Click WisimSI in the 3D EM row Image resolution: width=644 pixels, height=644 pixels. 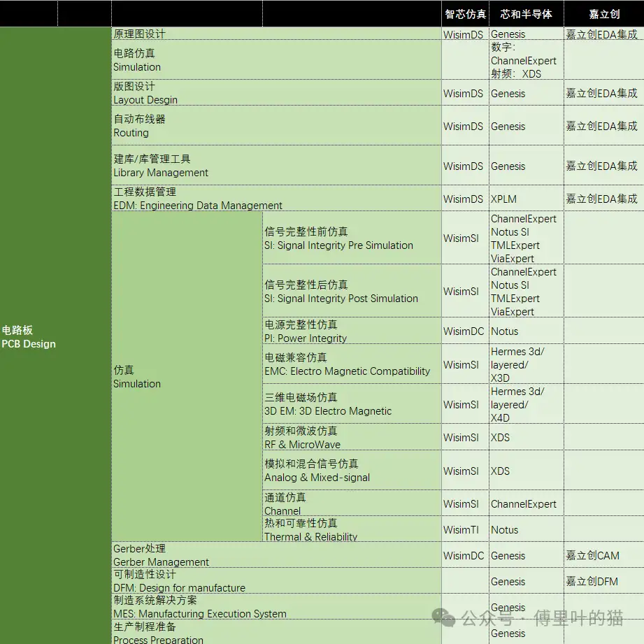(465, 404)
